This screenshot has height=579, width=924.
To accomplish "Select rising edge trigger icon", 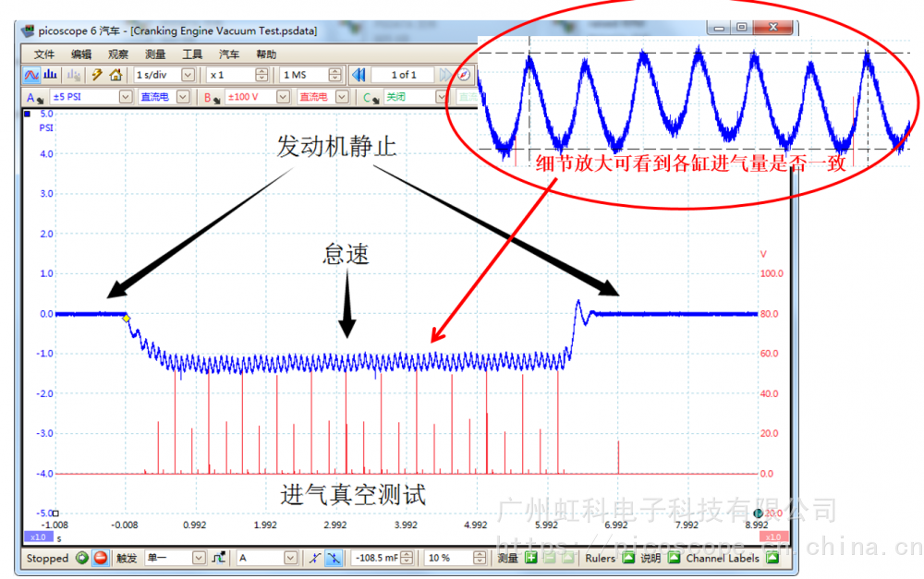I will [x=315, y=558].
